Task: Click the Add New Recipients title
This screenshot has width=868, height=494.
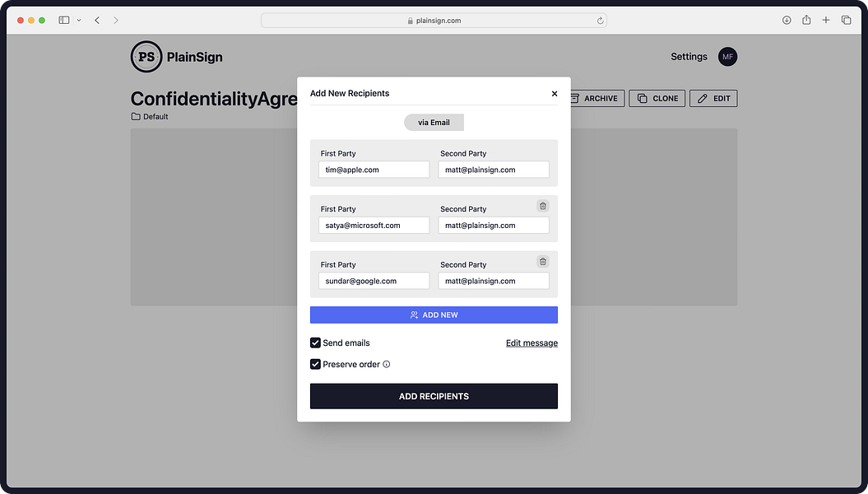Action: pos(350,93)
